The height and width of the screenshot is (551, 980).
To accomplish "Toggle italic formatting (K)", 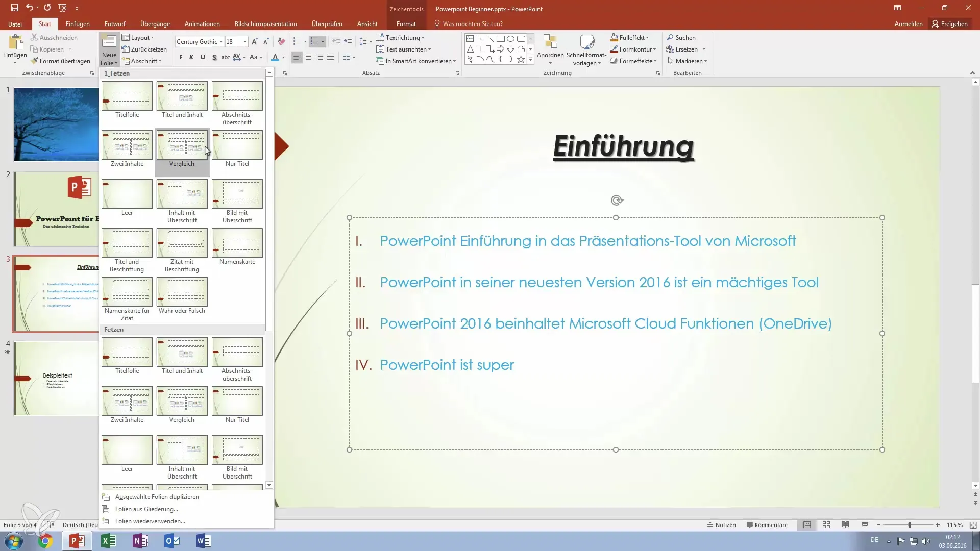I will [191, 57].
